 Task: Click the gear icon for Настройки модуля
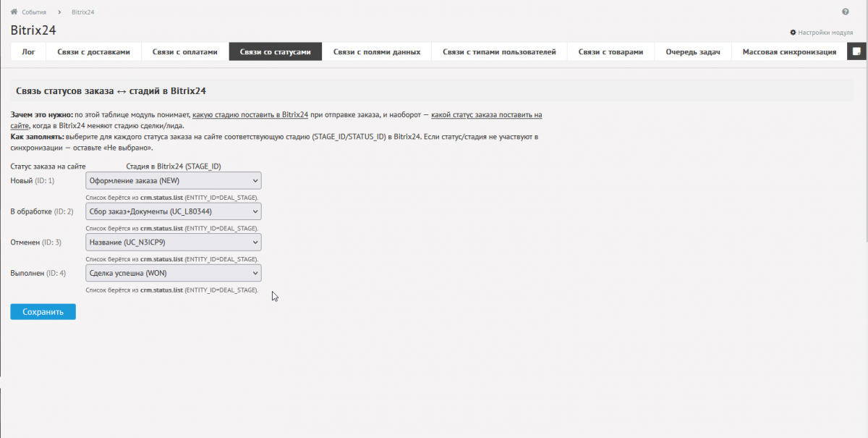pyautogui.click(x=793, y=33)
